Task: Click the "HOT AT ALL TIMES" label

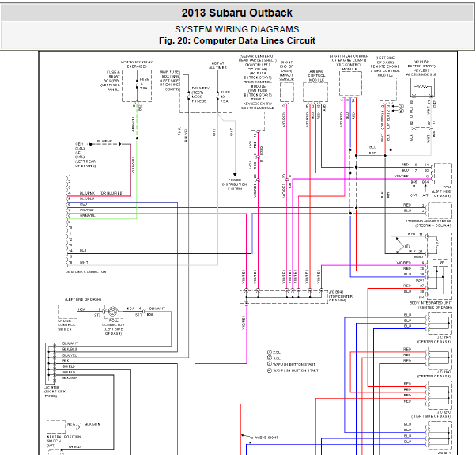Action: tap(217, 66)
